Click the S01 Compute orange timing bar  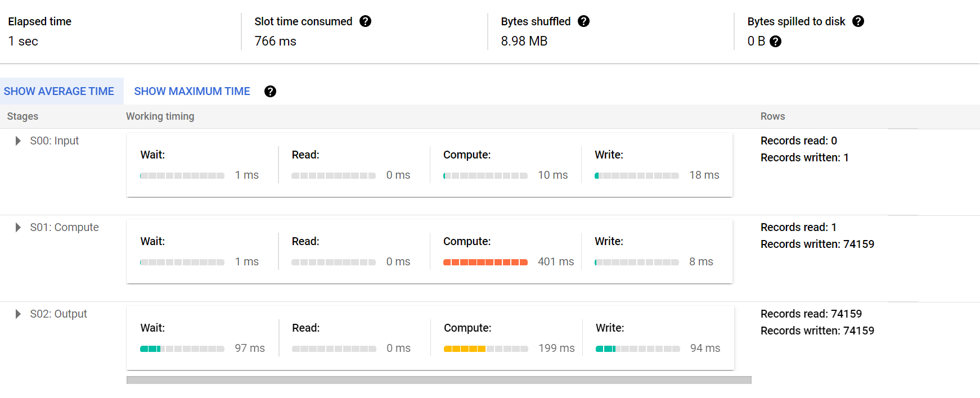click(485, 262)
